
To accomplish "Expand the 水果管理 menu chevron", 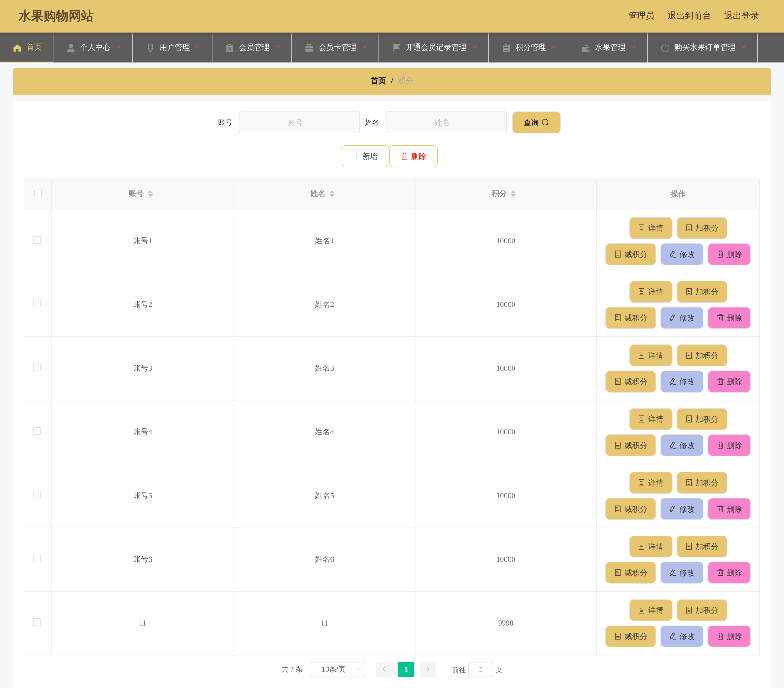I will pyautogui.click(x=633, y=47).
